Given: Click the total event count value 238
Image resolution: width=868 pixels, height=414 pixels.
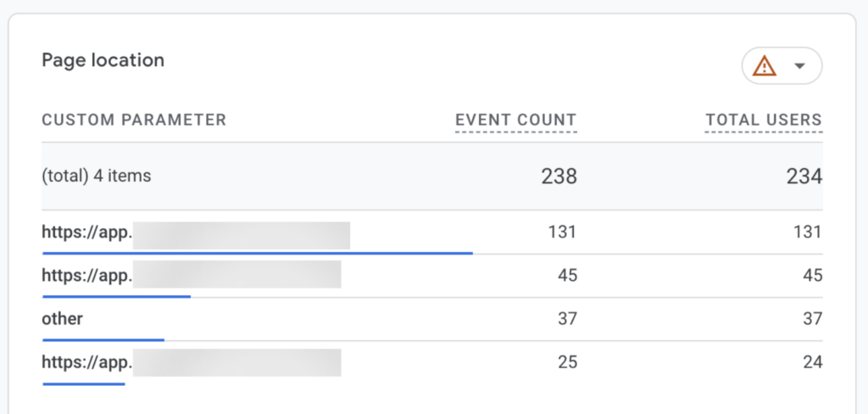Looking at the screenshot, I should pos(559,176).
